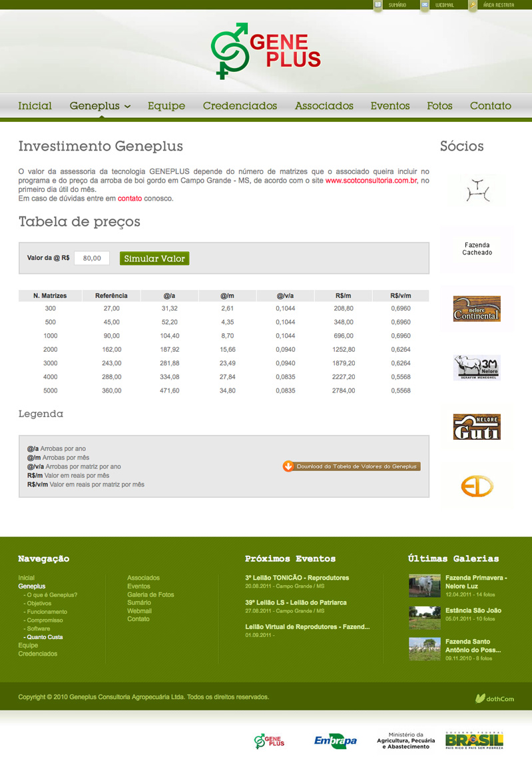Image resolution: width=532 pixels, height=773 pixels.
Task: Open footer link Compromisso
Action: pyautogui.click(x=45, y=620)
